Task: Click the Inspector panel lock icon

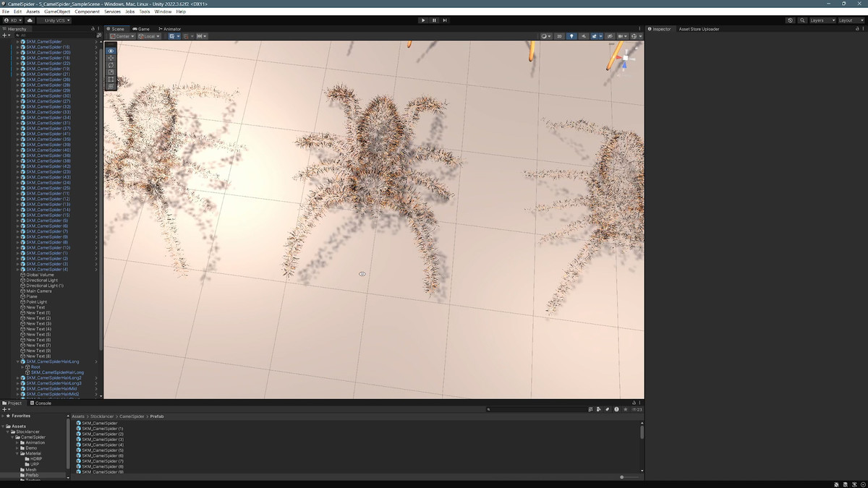Action: [857, 29]
